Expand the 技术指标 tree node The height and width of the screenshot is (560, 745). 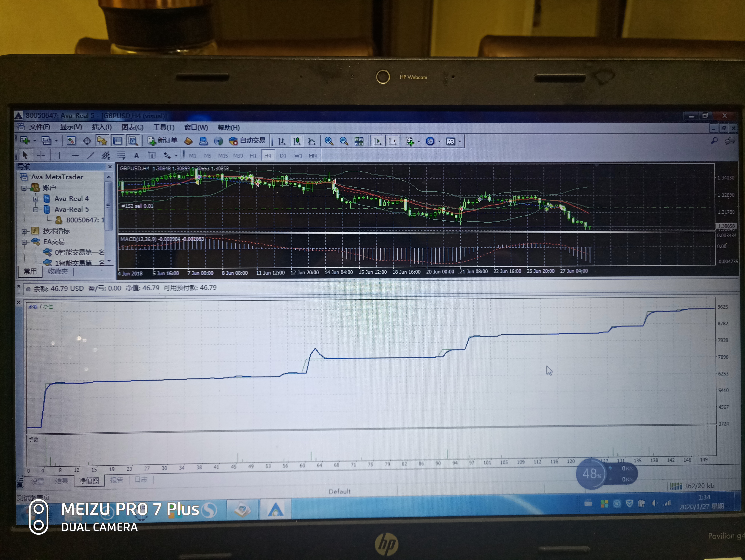24,231
